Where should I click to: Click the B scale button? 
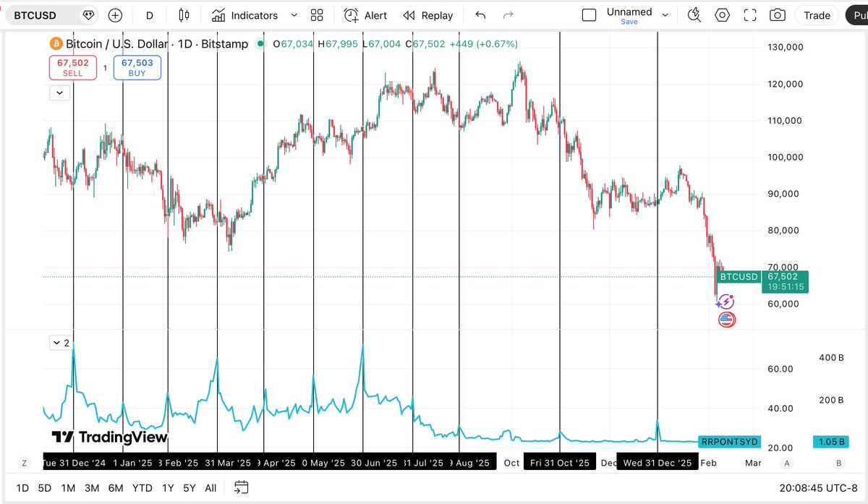coord(838,463)
